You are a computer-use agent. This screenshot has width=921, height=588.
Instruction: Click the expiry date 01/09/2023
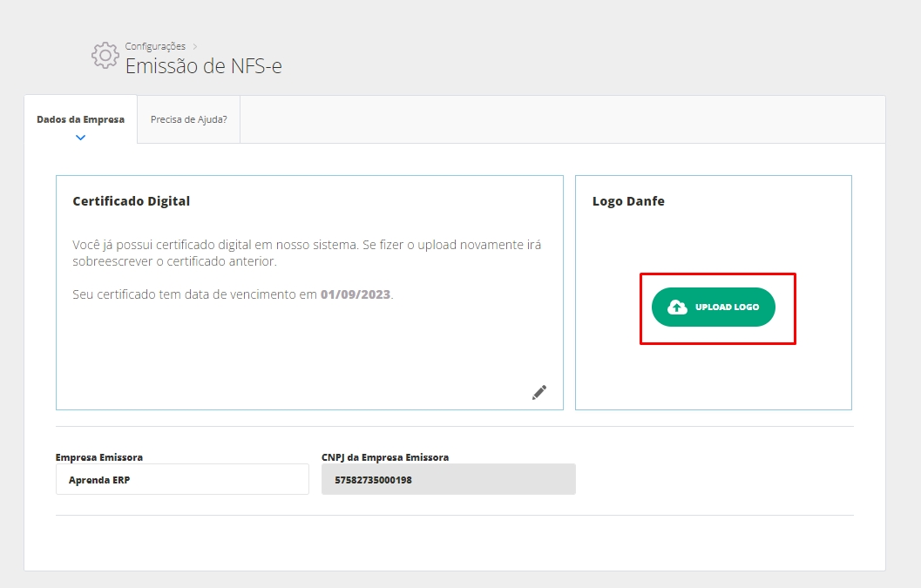point(356,294)
